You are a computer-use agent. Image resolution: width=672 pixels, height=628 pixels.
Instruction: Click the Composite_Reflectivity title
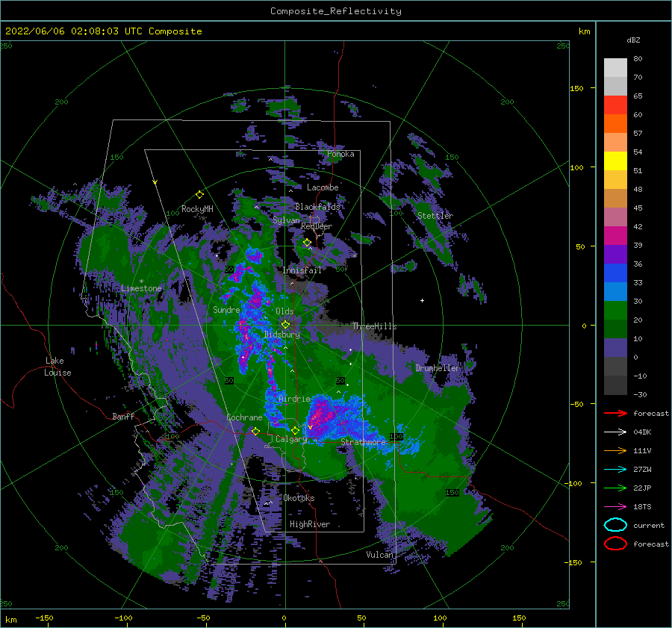[x=336, y=11]
